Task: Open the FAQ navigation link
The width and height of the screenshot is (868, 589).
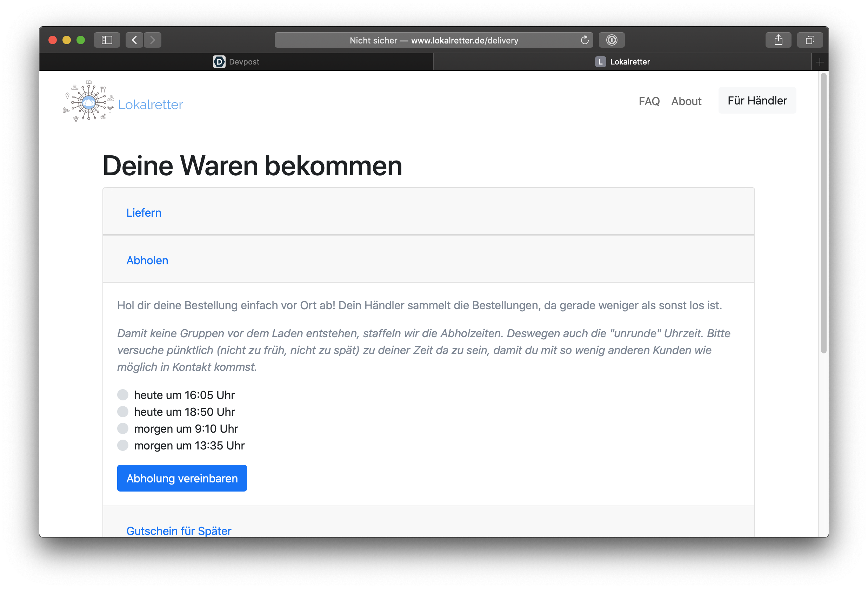Action: click(x=649, y=101)
